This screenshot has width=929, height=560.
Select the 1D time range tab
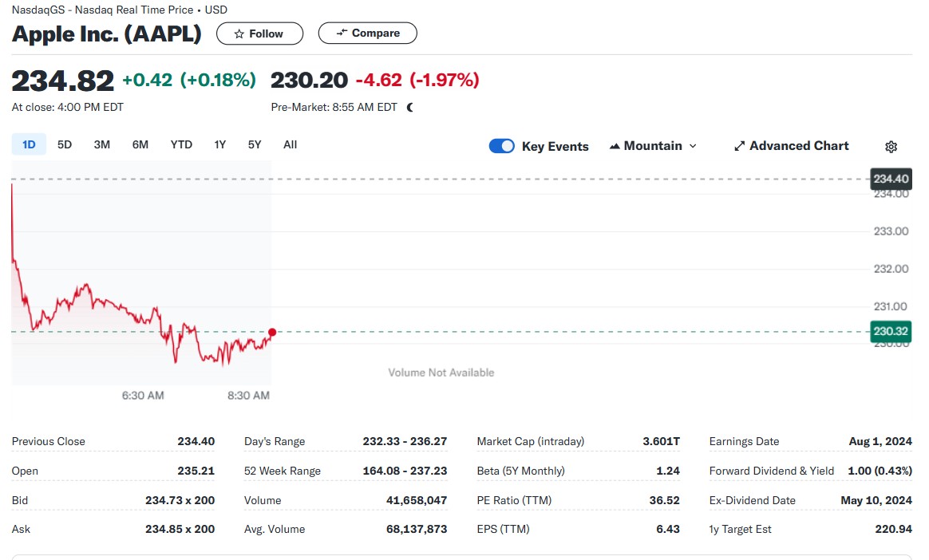(x=29, y=144)
